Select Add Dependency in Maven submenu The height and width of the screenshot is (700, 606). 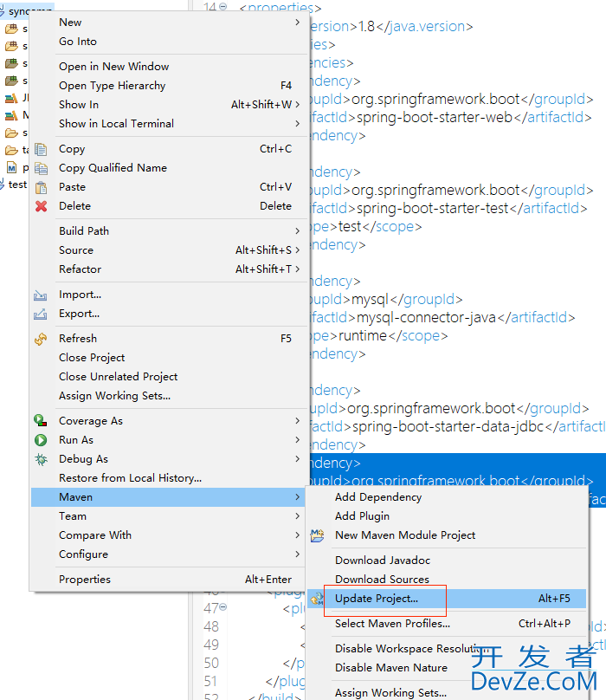(x=447, y=497)
